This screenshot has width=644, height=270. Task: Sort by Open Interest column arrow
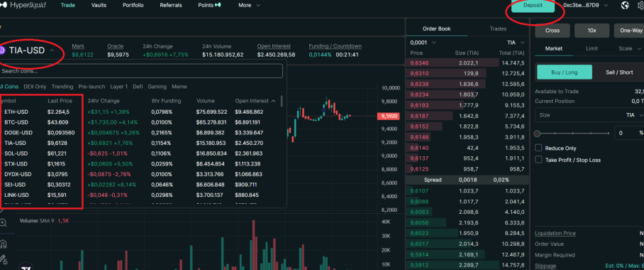[x=274, y=101]
